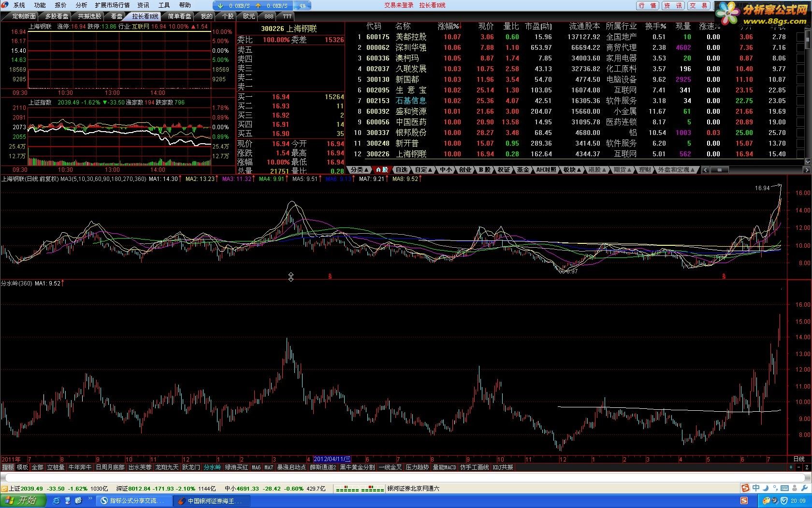Click the zoom-in plus icon under the chart
Viewport: 812px width, 508px height.
pos(791,467)
